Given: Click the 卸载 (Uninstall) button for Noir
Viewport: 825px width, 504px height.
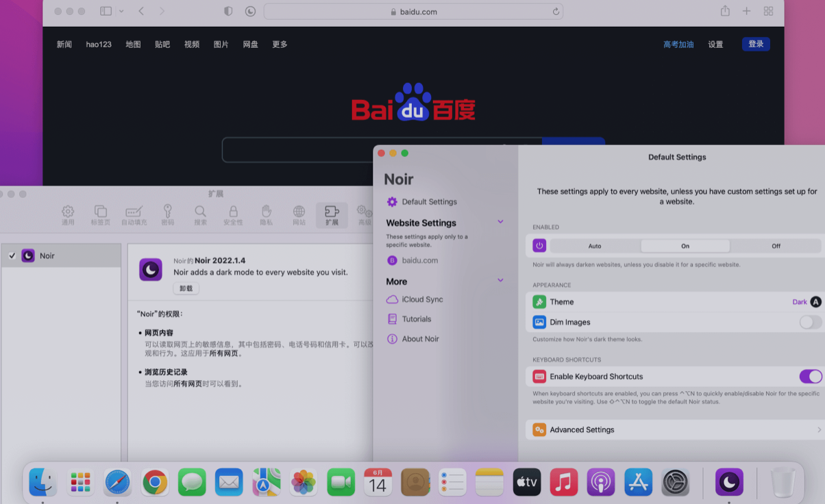Looking at the screenshot, I should tap(185, 288).
